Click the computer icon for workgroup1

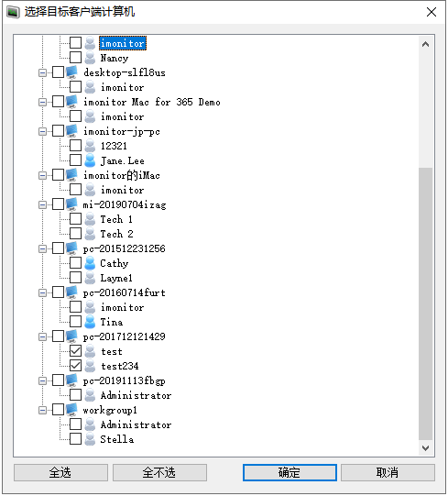point(72,410)
